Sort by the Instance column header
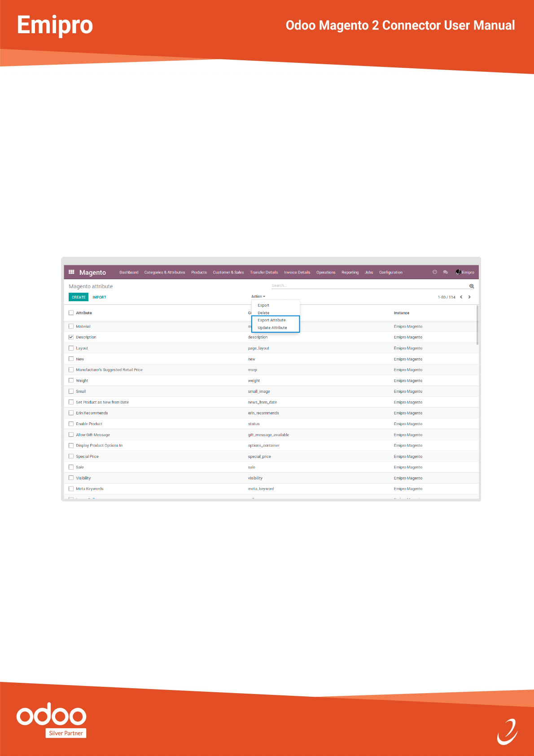Image resolution: width=534 pixels, height=756 pixels. coord(402,313)
